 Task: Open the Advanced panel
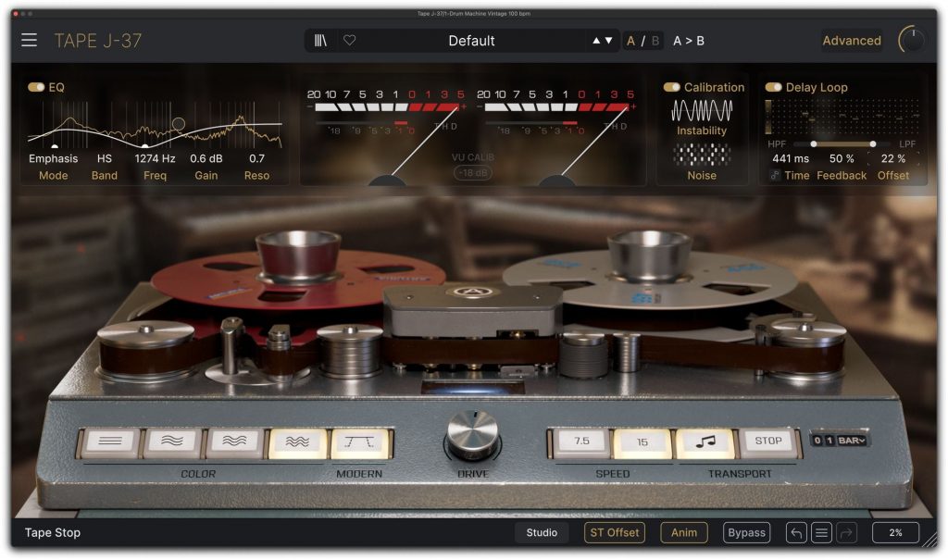click(x=850, y=40)
